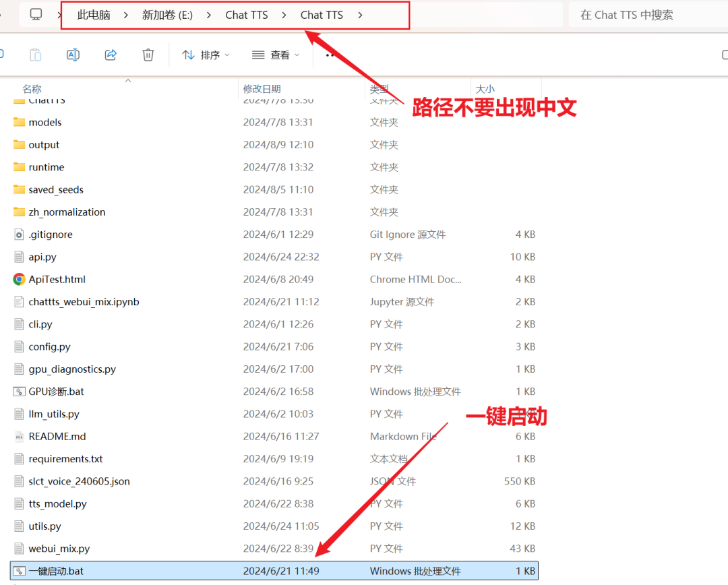
Task: Sort by the 修改日期 column header
Action: tap(262, 89)
